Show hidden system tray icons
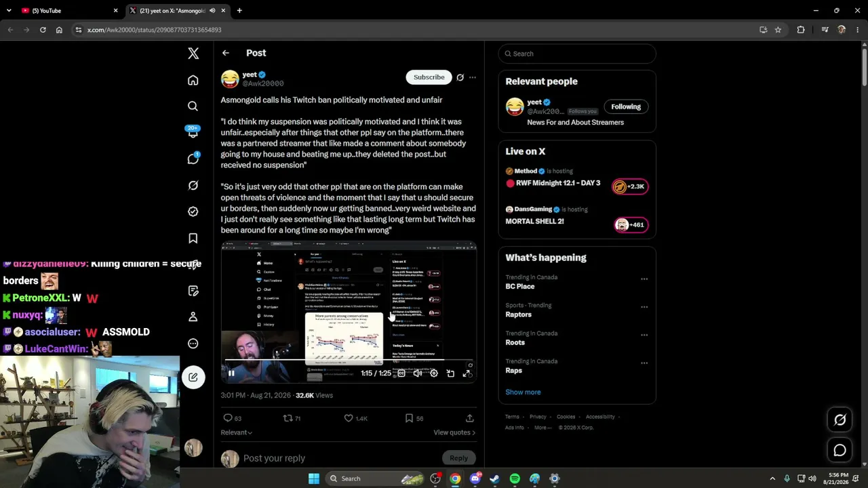This screenshot has height=488, width=868. [x=772, y=479]
